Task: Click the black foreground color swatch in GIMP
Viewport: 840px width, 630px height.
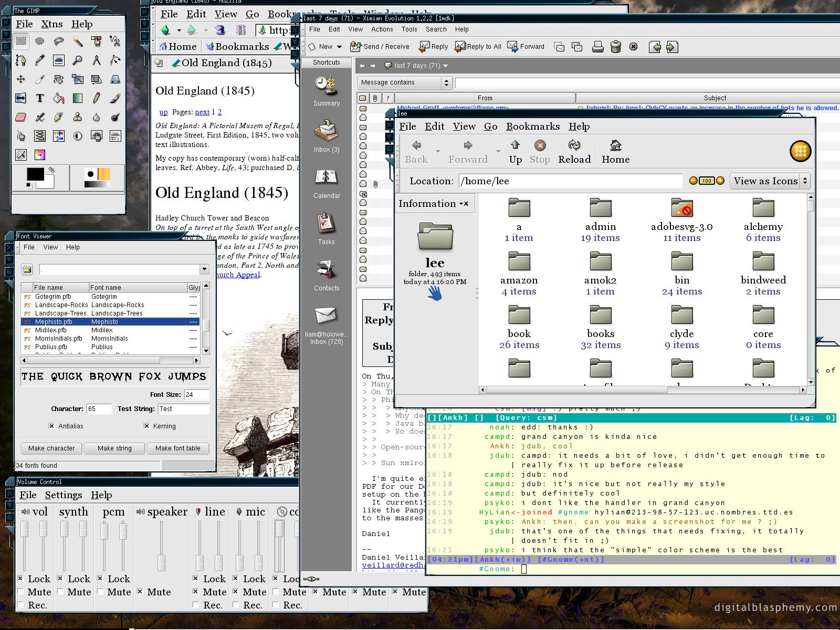Action: point(35,175)
